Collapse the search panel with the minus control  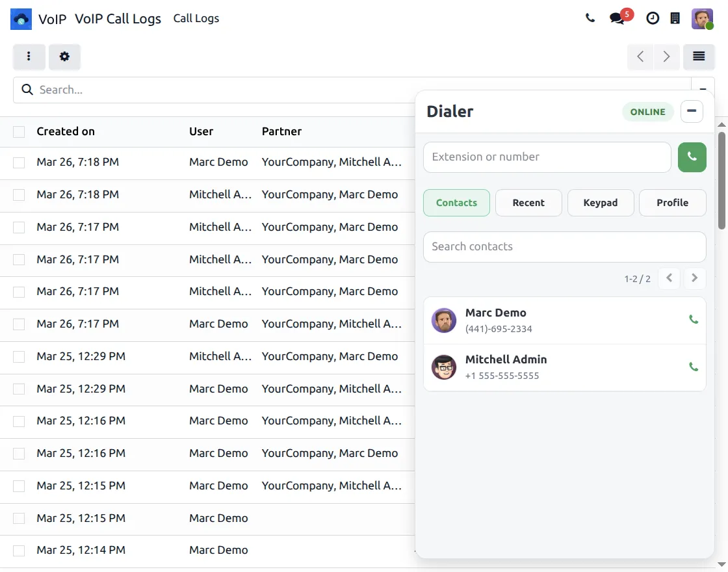pos(702,90)
